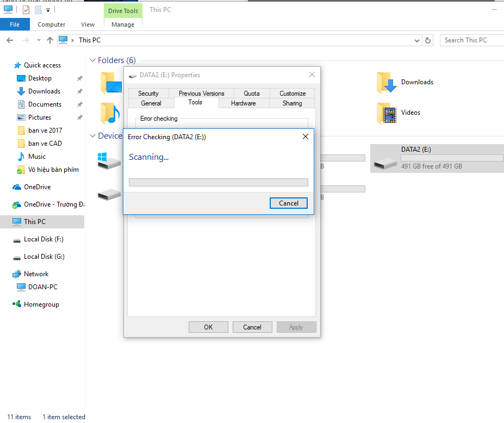Collapse the Devices group chevron
The height and width of the screenshot is (423, 504).
tap(92, 136)
